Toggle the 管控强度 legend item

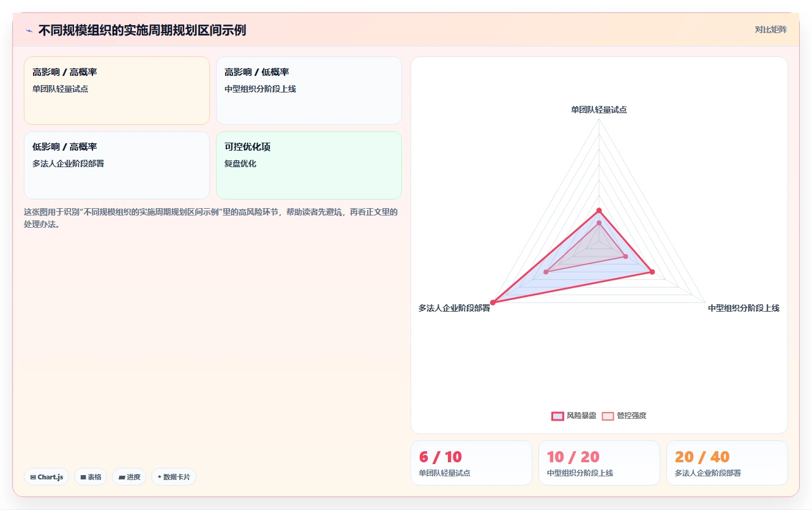coord(624,416)
